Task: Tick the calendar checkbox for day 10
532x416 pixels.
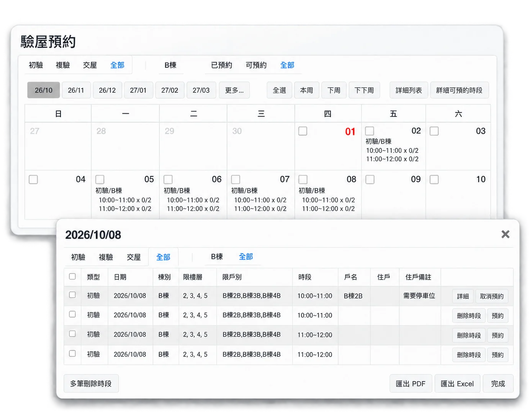Action: (x=434, y=179)
